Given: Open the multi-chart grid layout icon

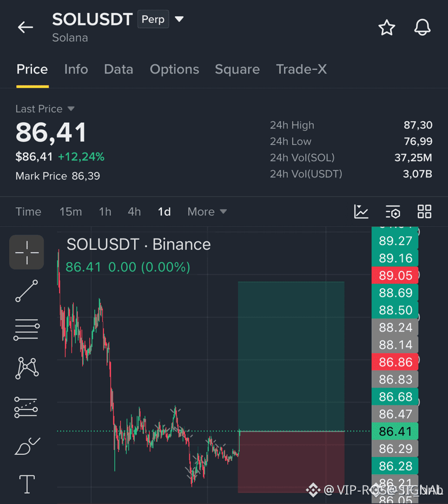Looking at the screenshot, I should [x=424, y=211].
